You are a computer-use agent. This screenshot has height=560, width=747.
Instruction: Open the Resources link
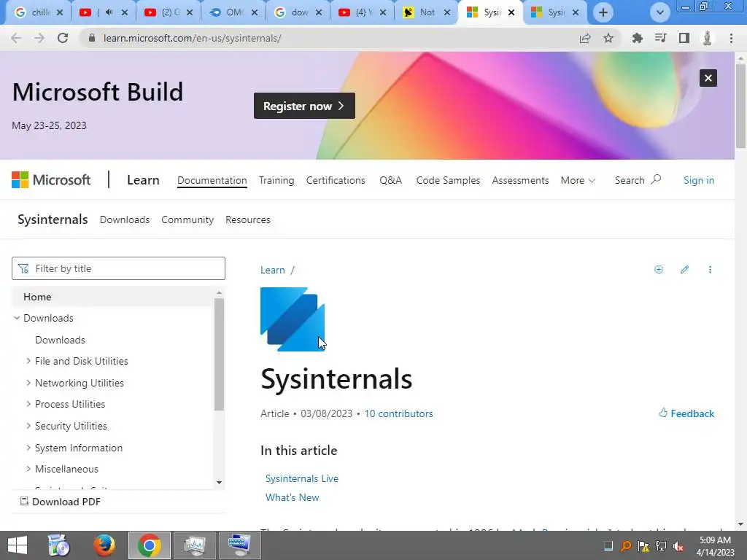(248, 219)
